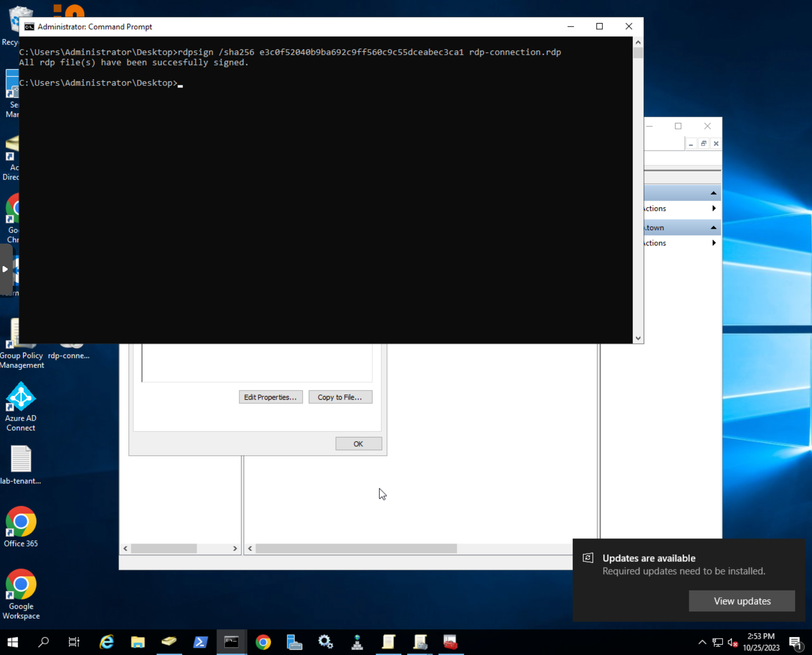812x655 pixels.
Task: Minimize the inner MMC child window
Action: 691,144
